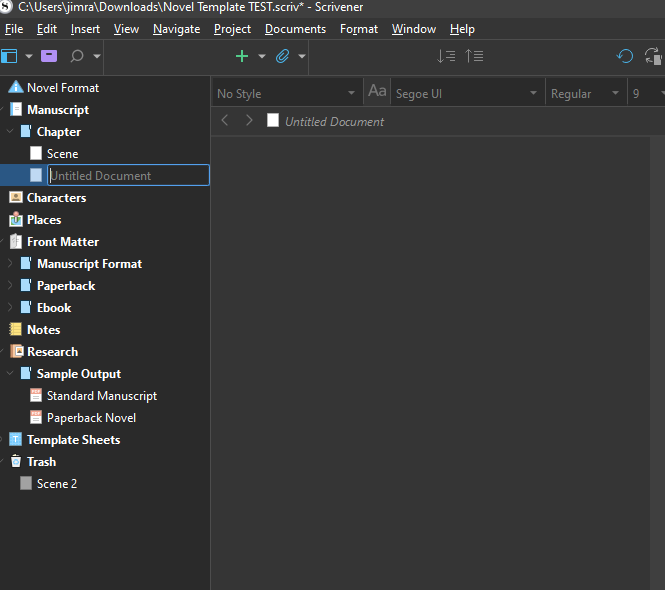Open the Edit menu
Screen dimensions: 665x590
coord(47,29)
